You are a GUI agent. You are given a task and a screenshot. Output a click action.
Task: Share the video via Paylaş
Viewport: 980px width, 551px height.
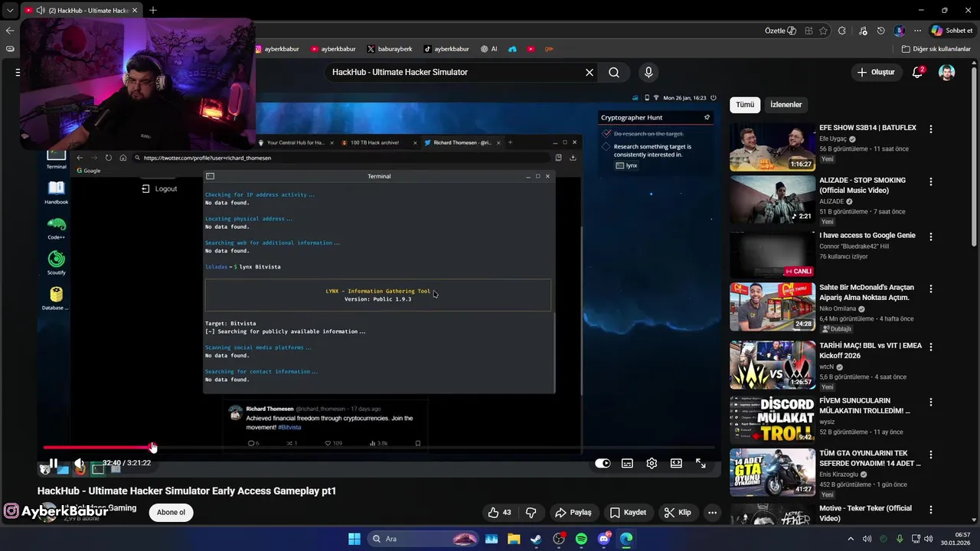tap(573, 513)
